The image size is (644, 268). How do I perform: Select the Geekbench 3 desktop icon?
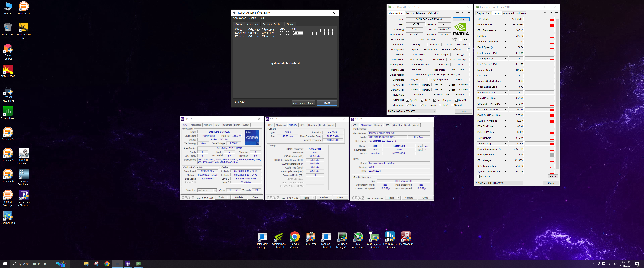(x=8, y=218)
